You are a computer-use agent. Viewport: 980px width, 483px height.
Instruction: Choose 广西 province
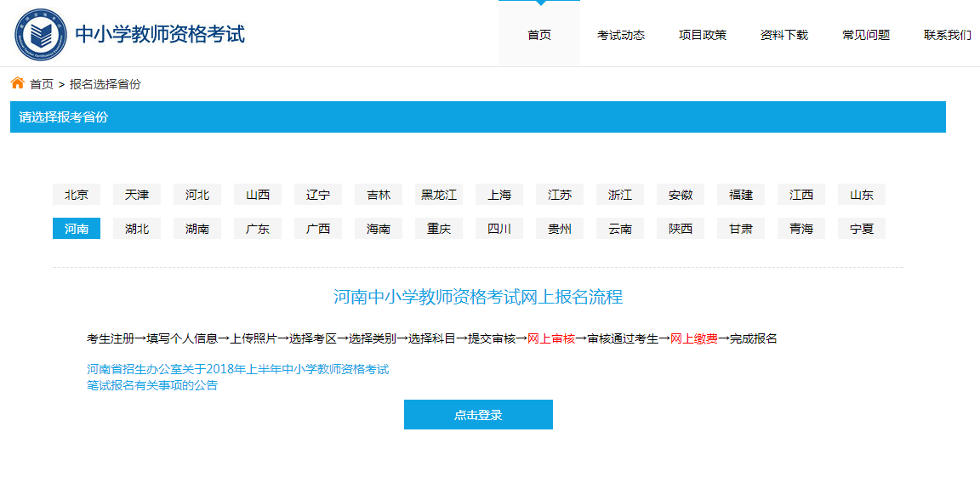[318, 228]
